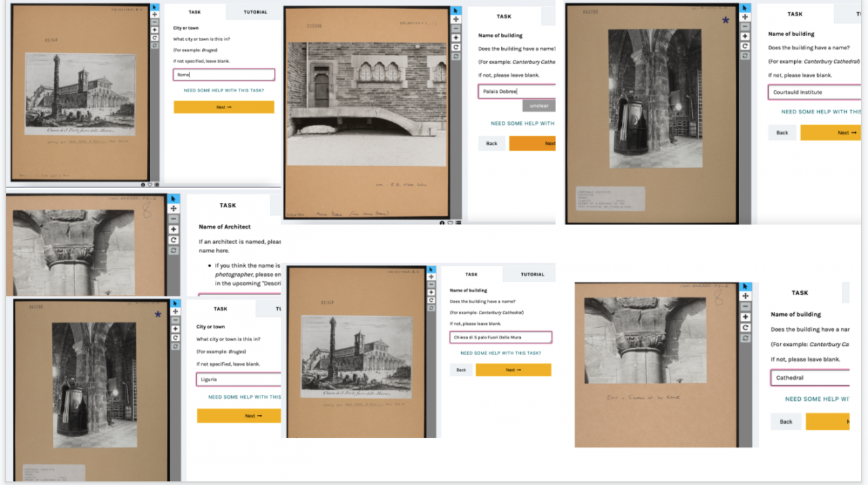Screen dimensions: 868x485
Task: Select the pointer tool in the Name of Architect panel
Action: 174,198
